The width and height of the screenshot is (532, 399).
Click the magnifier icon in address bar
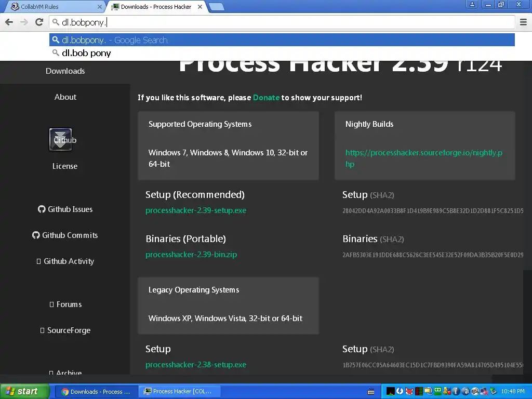coord(56,22)
